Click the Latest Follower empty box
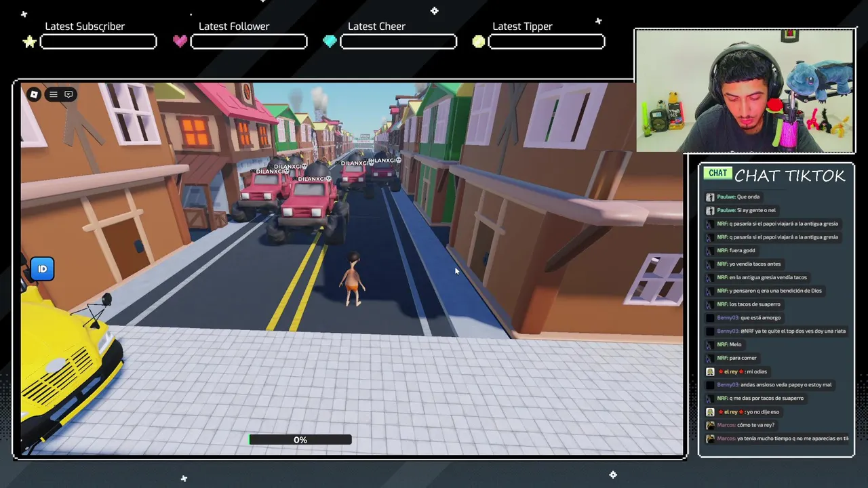The height and width of the screenshot is (488, 868). point(249,42)
